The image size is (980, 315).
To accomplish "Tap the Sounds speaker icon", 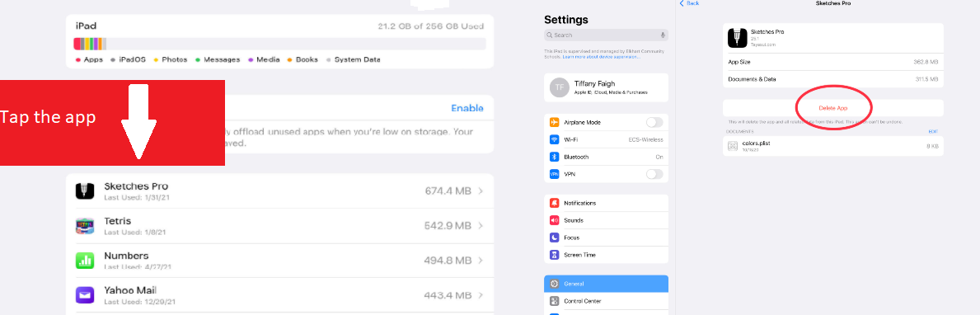I will tap(555, 220).
